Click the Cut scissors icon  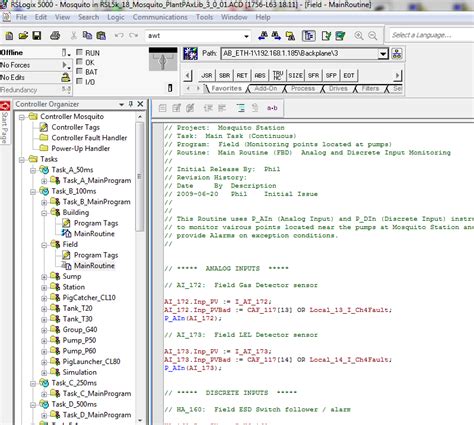[x=74, y=36]
